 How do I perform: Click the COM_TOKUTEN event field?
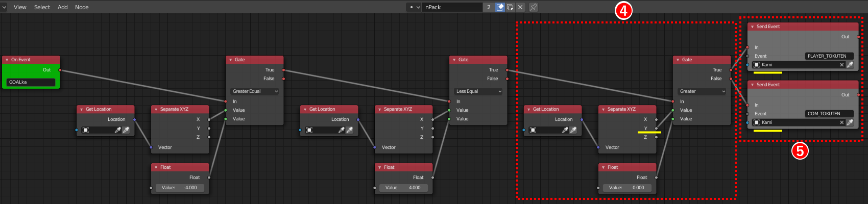829,114
